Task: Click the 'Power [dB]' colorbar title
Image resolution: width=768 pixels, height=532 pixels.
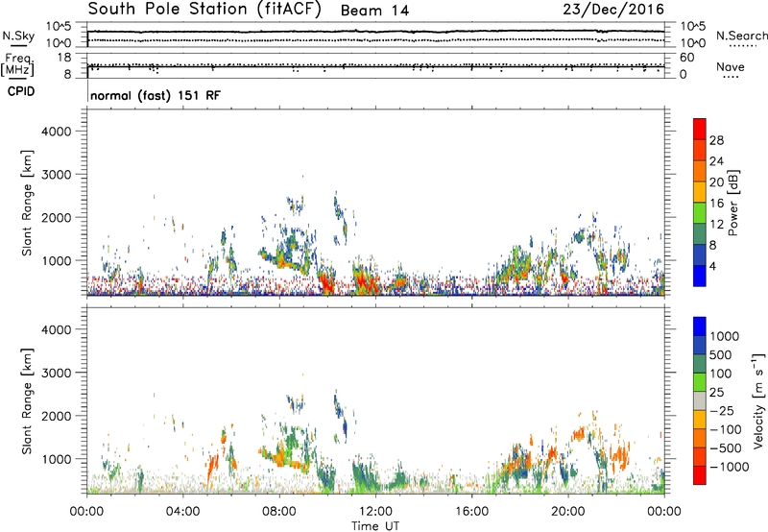Action: click(732, 203)
